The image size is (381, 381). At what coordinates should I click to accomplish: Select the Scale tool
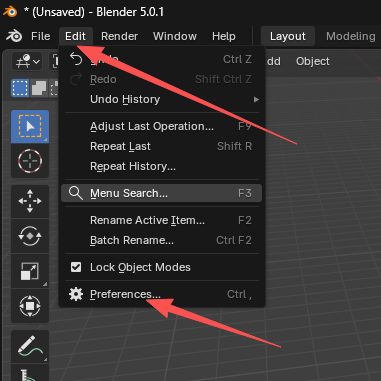(x=30, y=271)
